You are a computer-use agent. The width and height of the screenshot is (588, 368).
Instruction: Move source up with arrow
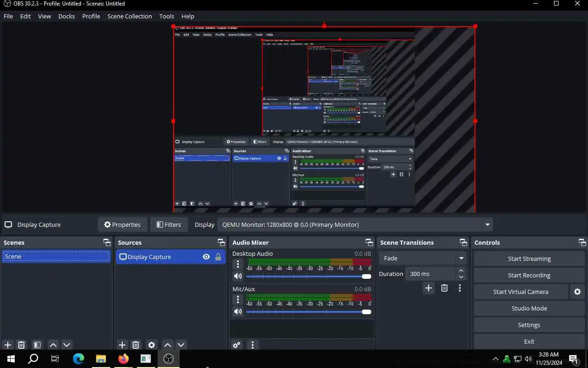[168, 345]
